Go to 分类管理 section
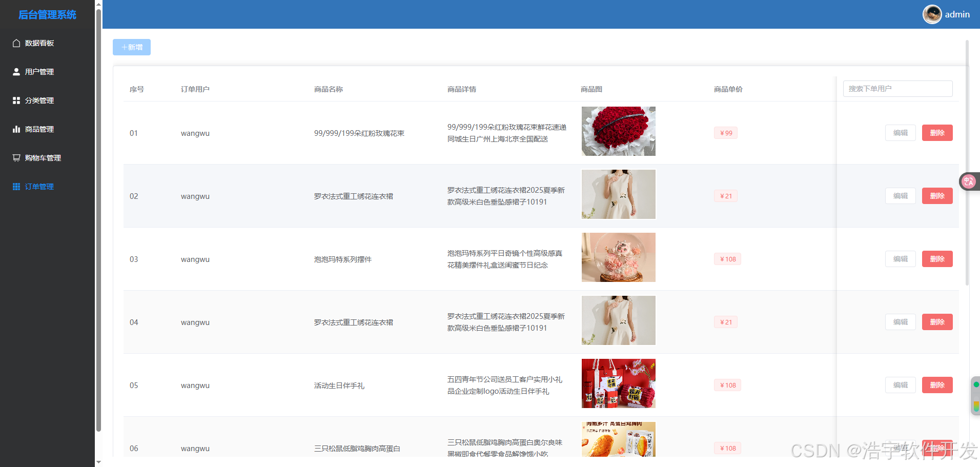Screen dimensions: 980x467 pos(47,100)
